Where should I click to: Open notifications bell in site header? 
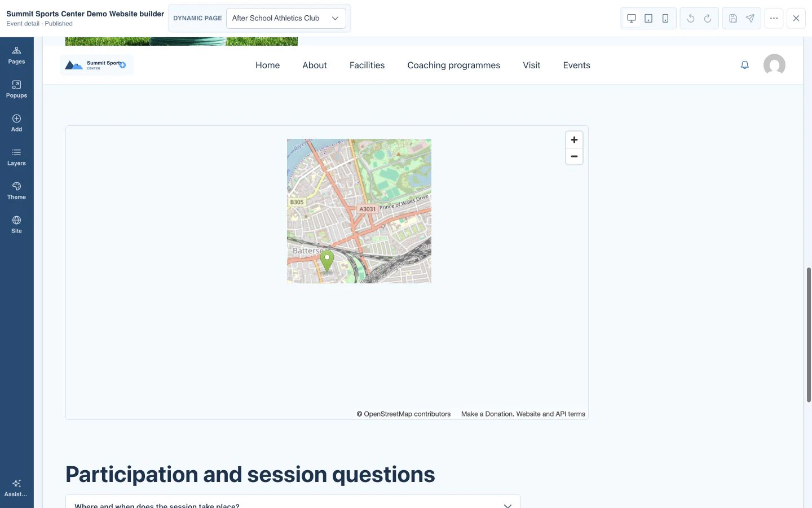click(745, 65)
